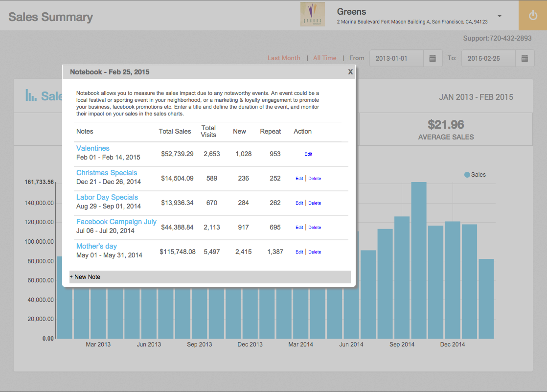Expand the Greens location dropdown arrow

(x=500, y=16)
